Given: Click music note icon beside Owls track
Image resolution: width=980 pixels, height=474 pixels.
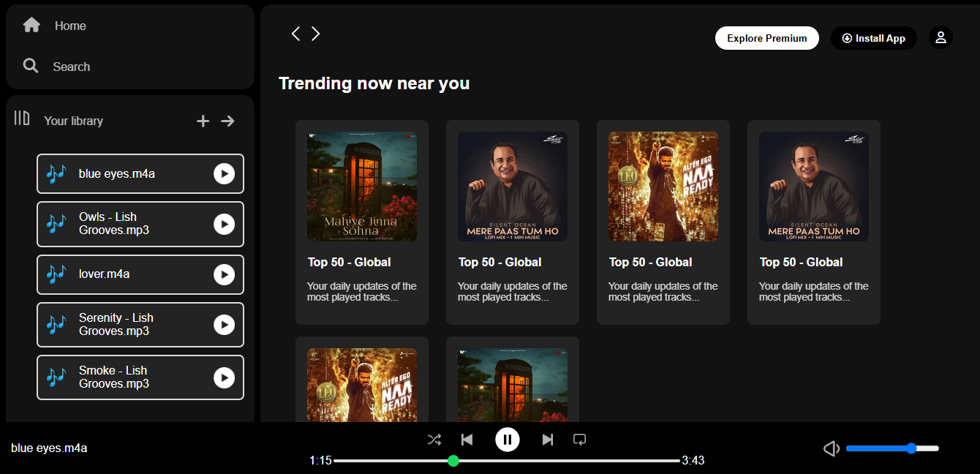Looking at the screenshot, I should coord(56,224).
